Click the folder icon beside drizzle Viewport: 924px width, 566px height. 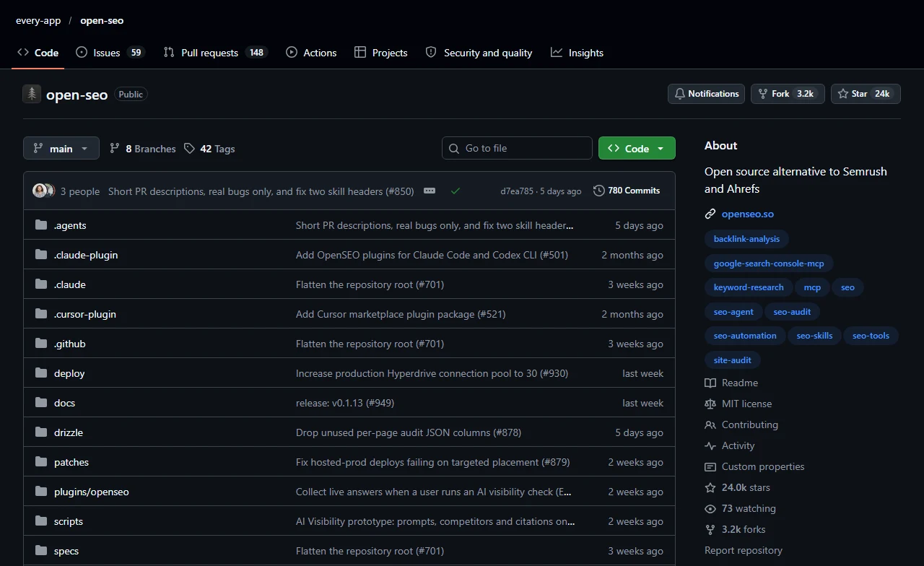pos(41,432)
